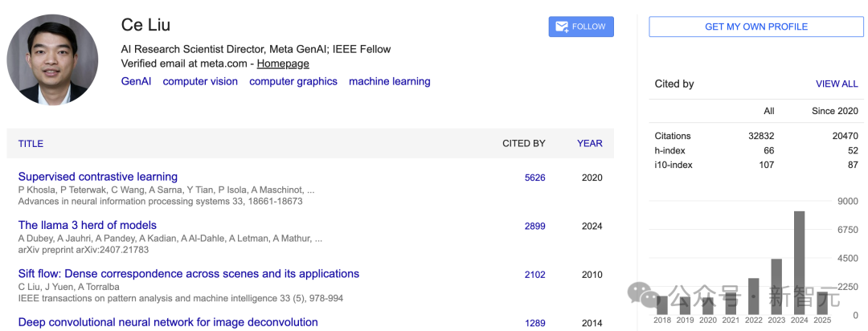Click total citations value 32832

762,136
